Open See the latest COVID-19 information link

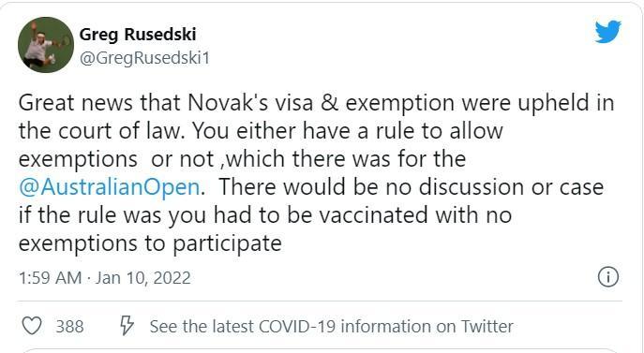[x=332, y=327]
